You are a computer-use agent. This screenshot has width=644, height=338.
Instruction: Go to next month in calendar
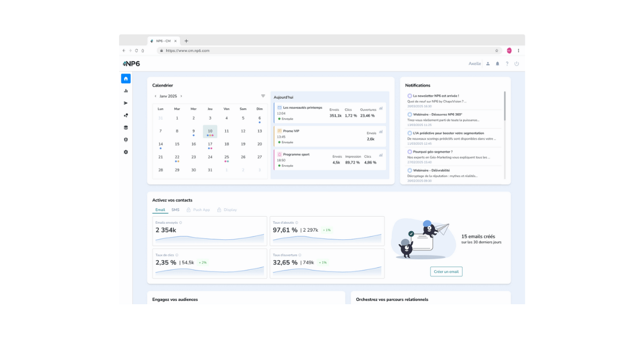pyautogui.click(x=181, y=96)
